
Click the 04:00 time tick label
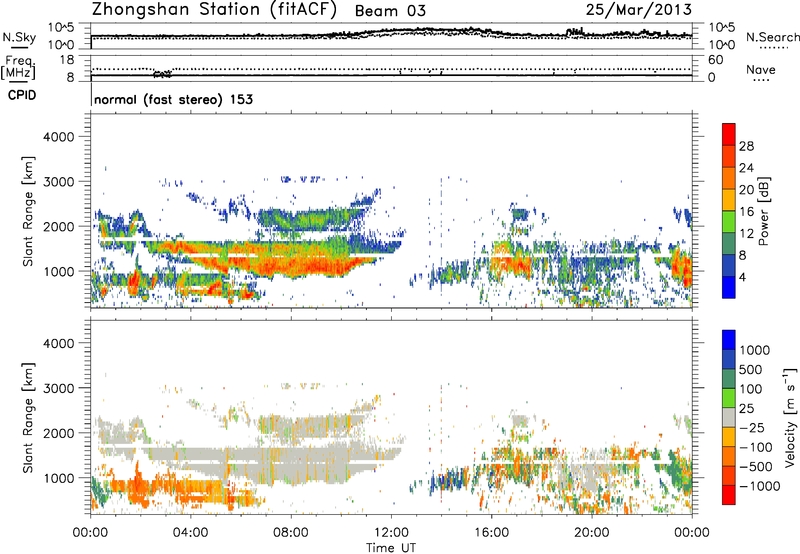pyautogui.click(x=190, y=533)
